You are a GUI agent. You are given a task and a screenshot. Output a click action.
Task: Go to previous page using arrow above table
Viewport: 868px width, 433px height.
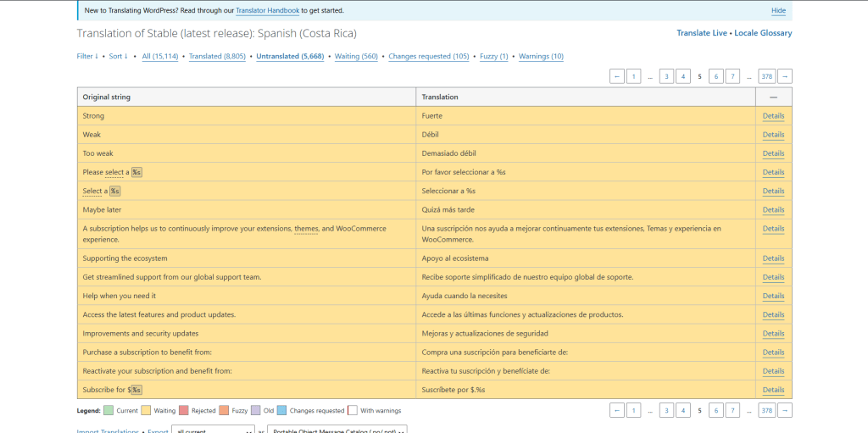click(617, 76)
